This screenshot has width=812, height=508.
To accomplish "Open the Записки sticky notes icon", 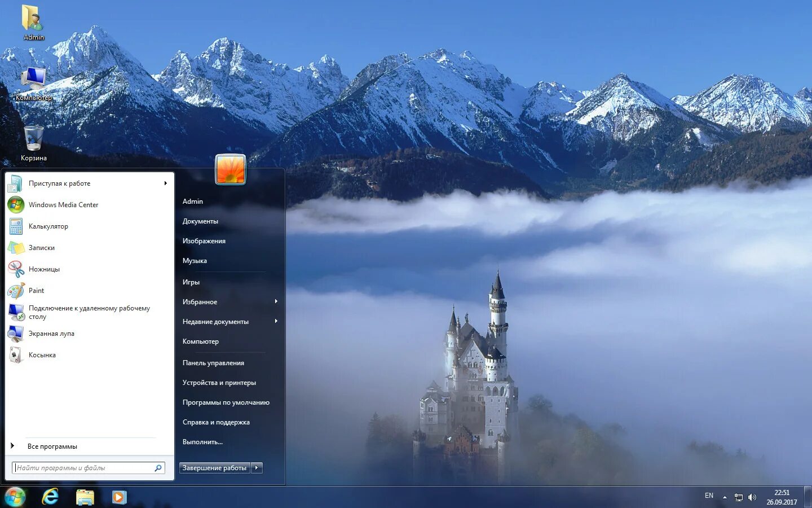I will point(16,248).
